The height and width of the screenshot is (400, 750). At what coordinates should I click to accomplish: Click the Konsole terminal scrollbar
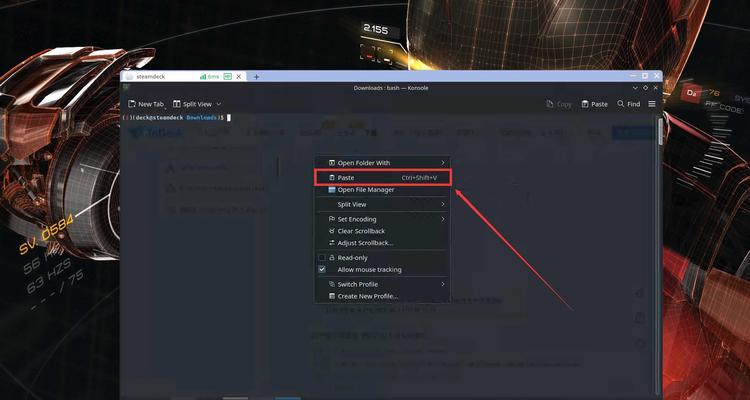(x=660, y=130)
